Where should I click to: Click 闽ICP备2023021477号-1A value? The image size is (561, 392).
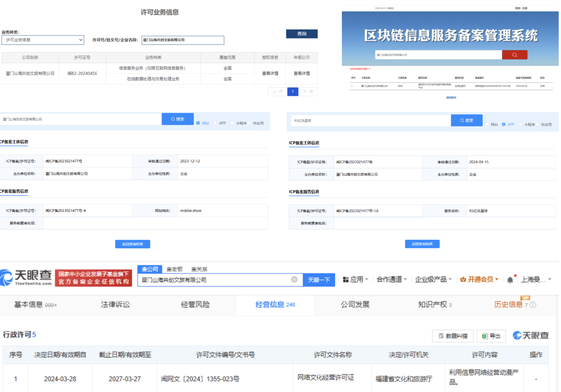(x=357, y=211)
